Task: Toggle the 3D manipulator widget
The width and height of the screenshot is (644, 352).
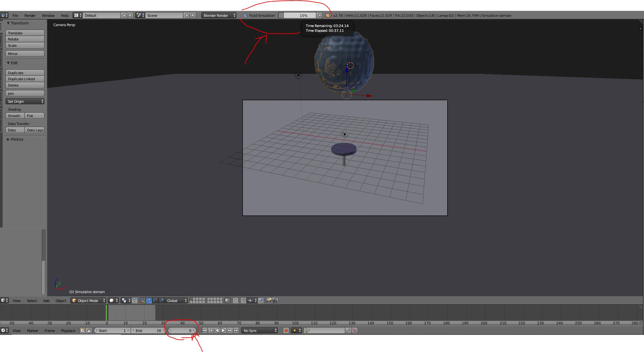Action: [x=142, y=300]
